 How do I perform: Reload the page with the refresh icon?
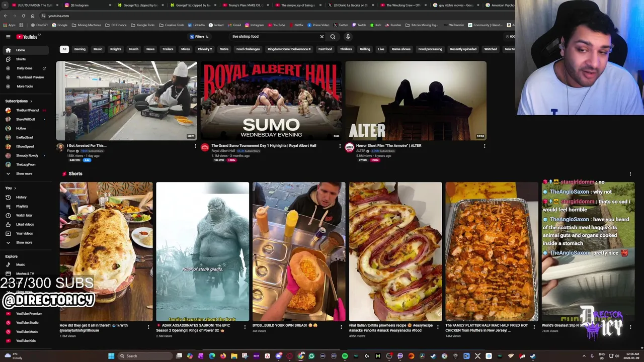tap(23, 16)
